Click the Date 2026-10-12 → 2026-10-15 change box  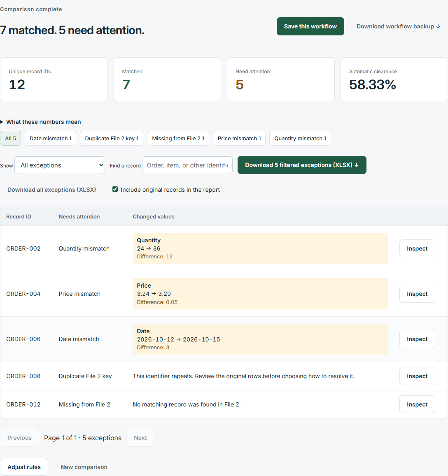tap(260, 339)
